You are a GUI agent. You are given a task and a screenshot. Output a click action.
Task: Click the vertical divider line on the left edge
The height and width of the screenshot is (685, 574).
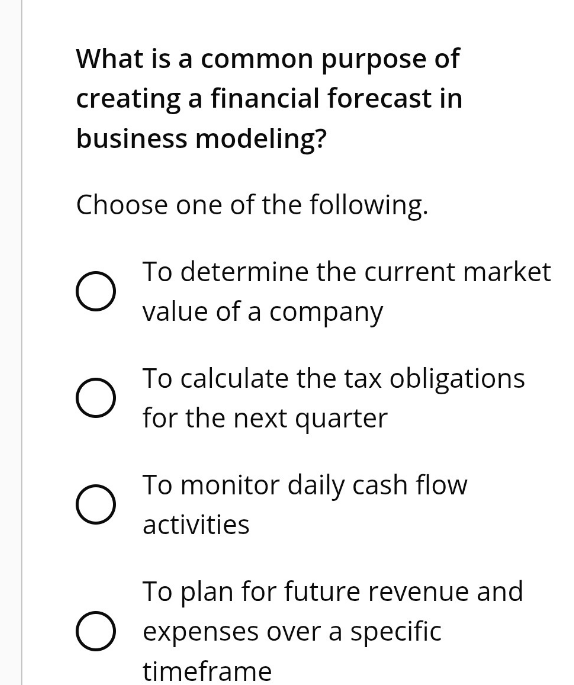(x=21, y=342)
